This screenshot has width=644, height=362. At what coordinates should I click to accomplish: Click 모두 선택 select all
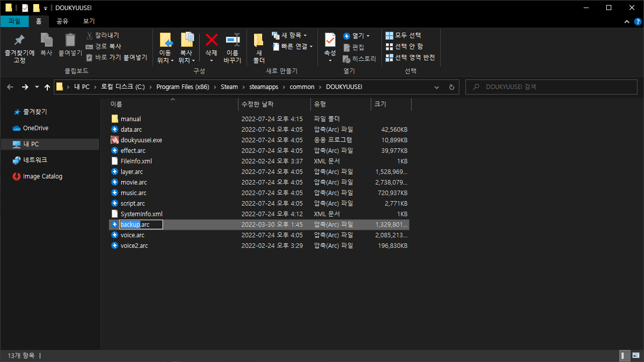(403, 35)
